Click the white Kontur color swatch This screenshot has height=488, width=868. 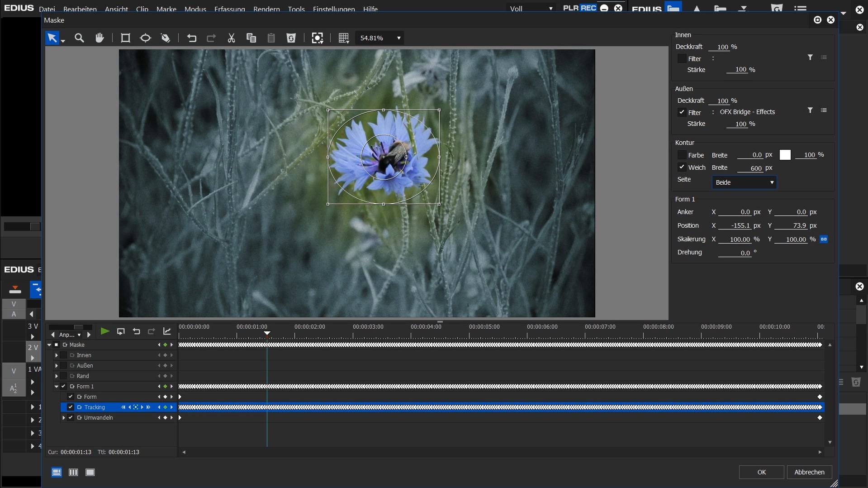[785, 155]
